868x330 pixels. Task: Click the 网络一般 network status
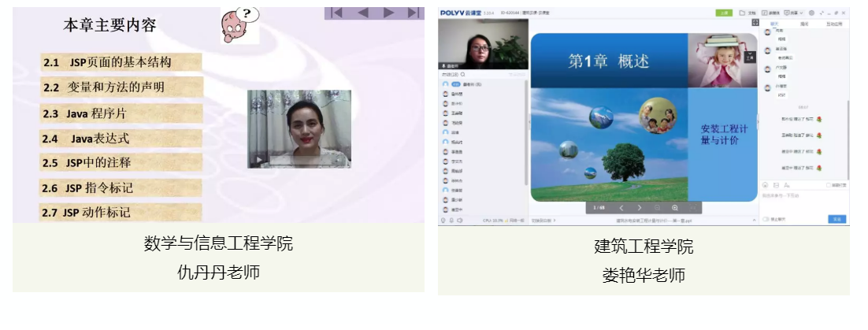(514, 221)
